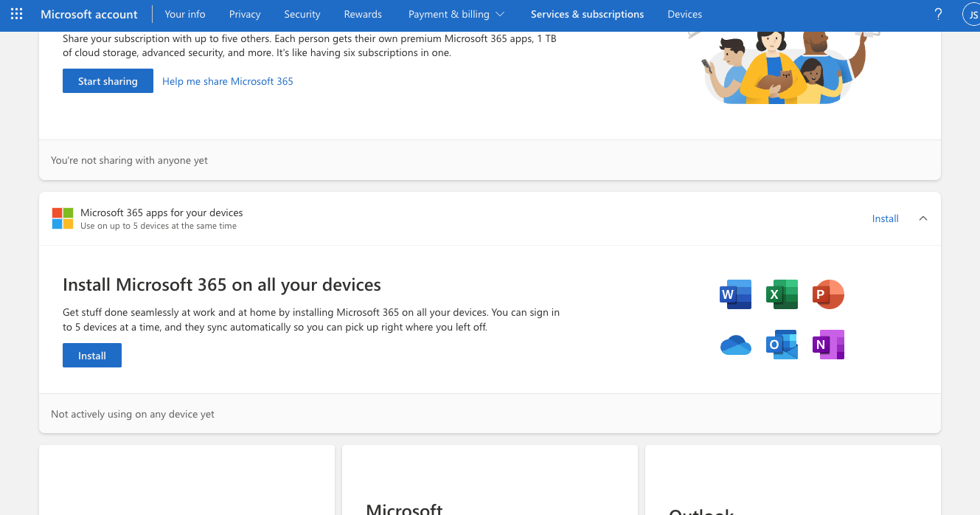980x515 pixels.
Task: Click 'You're not sharing with anyone yet' text
Action: click(129, 160)
